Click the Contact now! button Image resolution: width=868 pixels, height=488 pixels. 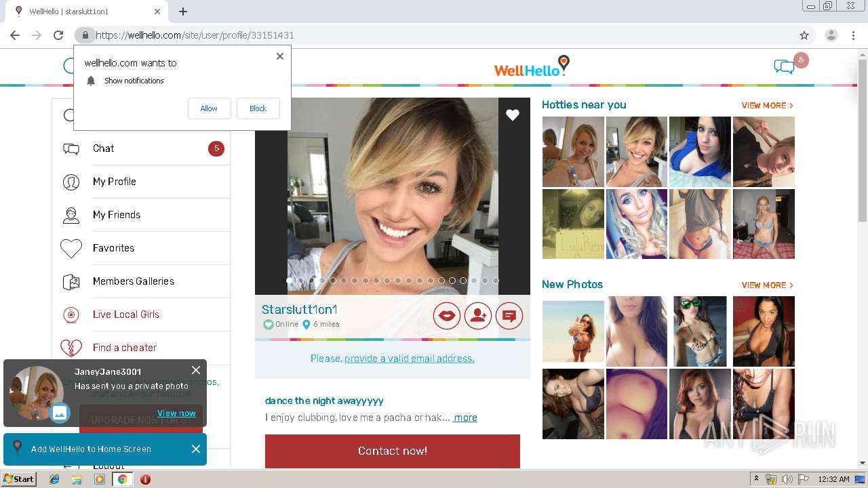tap(393, 451)
